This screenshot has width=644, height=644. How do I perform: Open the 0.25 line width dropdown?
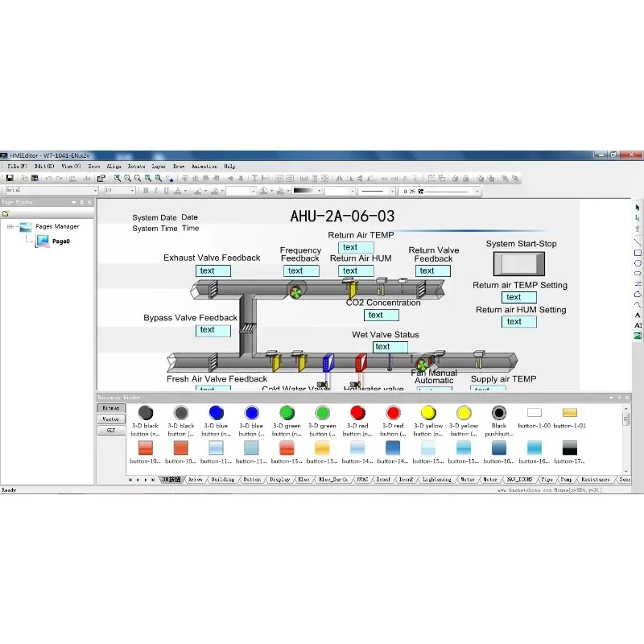(x=477, y=191)
